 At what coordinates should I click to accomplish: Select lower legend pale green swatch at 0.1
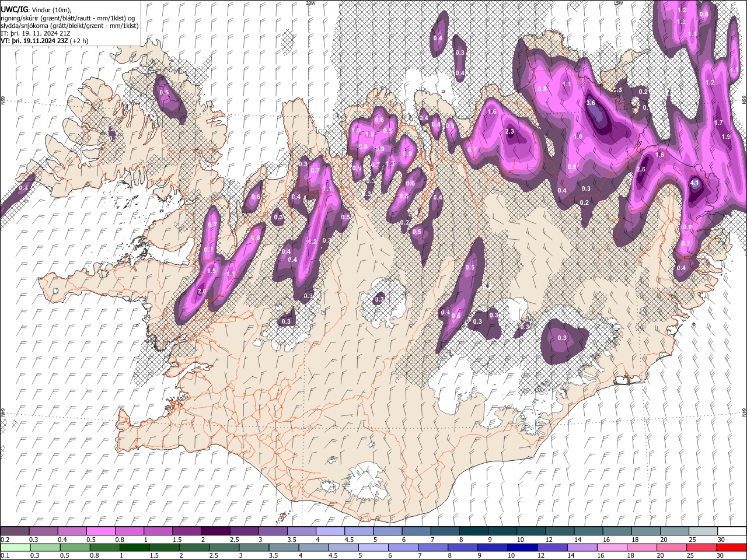(15, 547)
